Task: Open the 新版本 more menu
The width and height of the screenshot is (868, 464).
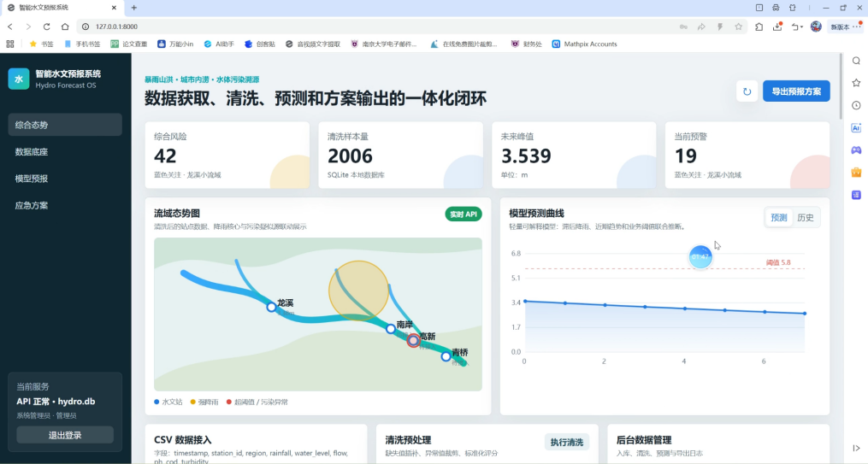Action: (847, 26)
